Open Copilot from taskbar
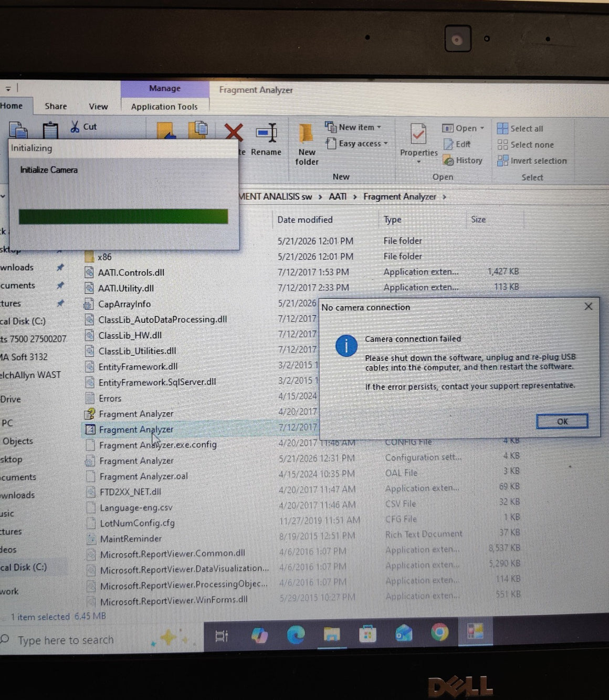The width and height of the screenshot is (609, 700). pos(259,635)
